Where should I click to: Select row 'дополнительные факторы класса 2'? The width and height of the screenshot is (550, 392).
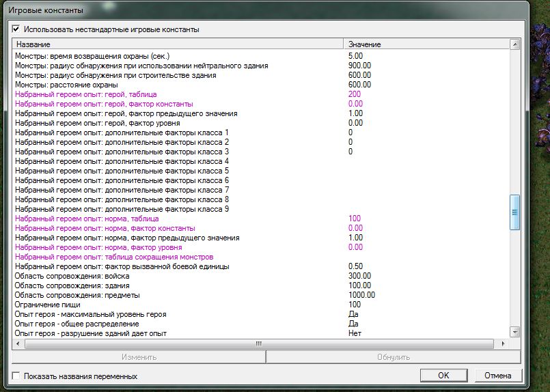[261, 142]
